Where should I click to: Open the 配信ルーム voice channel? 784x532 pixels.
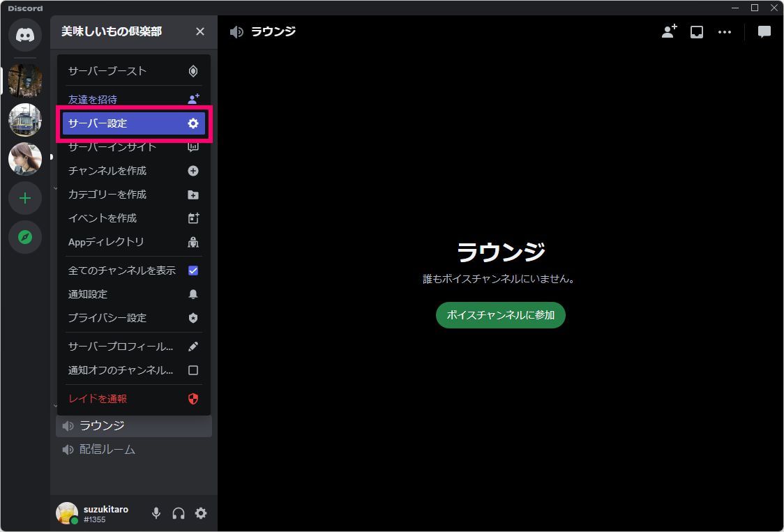[133, 450]
